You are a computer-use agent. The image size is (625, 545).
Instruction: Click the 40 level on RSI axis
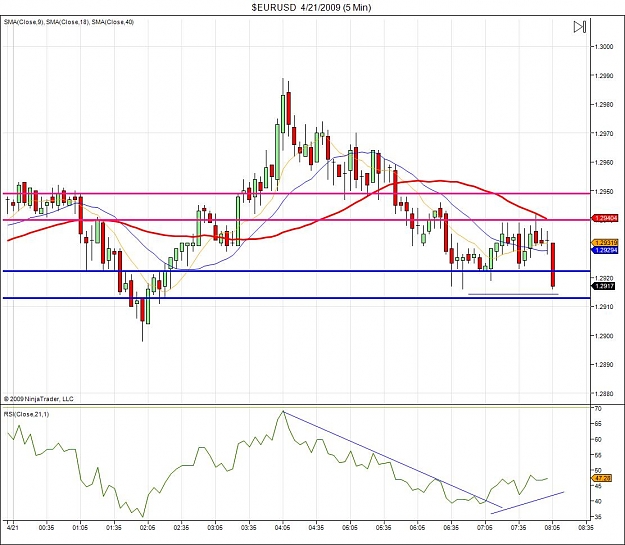coord(598,501)
